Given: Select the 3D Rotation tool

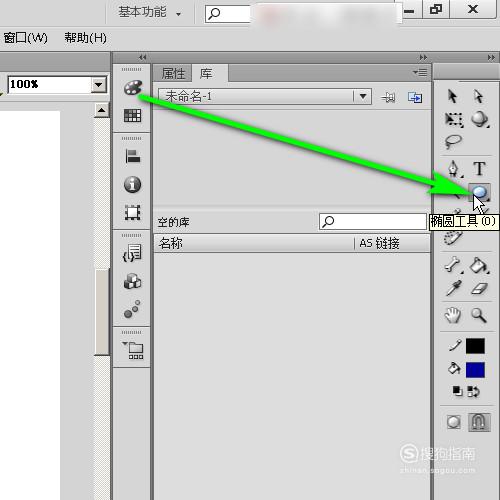Looking at the screenshot, I should (480, 119).
